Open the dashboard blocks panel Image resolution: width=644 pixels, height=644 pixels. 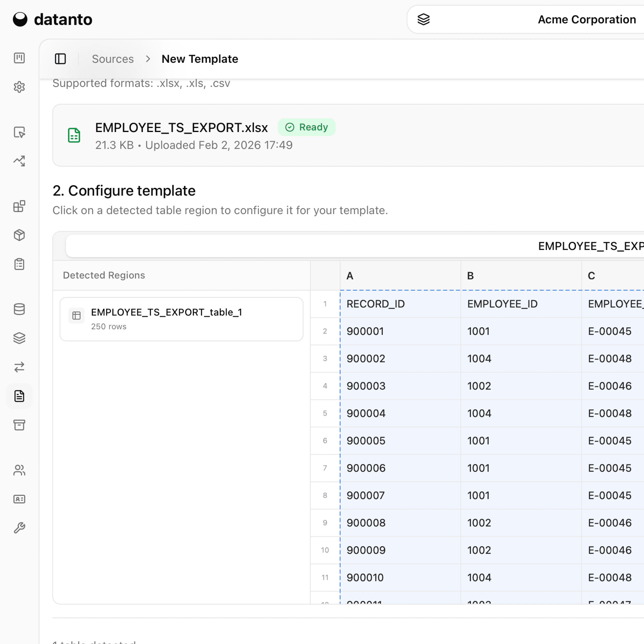pyautogui.click(x=19, y=207)
